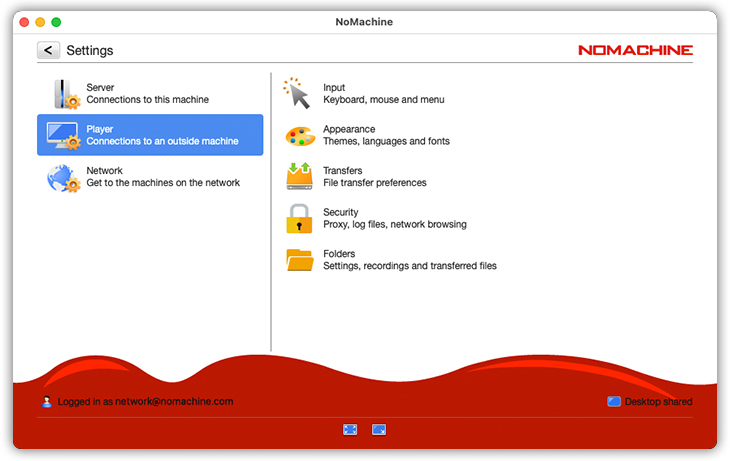Screen dimensions: 730x461
Task: Select 'Connections to an outside machine' Player entry
Action: pyautogui.click(x=162, y=141)
